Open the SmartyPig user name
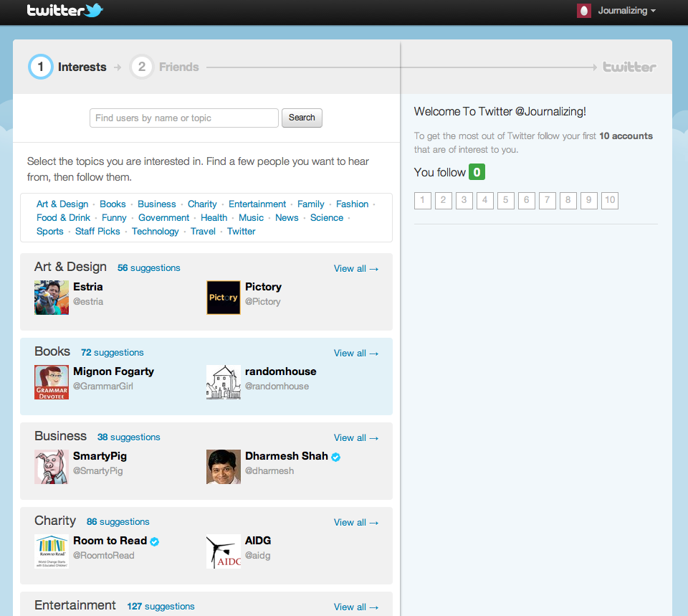688x616 pixels. (x=100, y=456)
